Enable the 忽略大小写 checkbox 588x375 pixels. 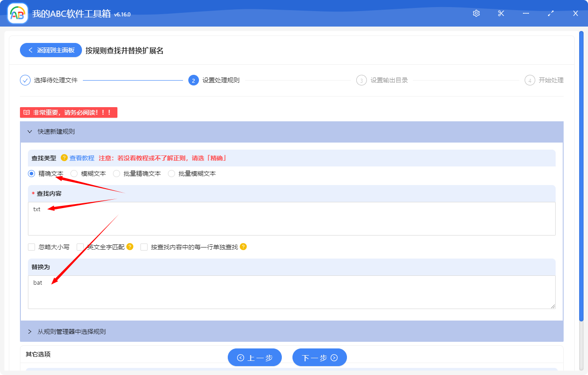pyautogui.click(x=31, y=247)
